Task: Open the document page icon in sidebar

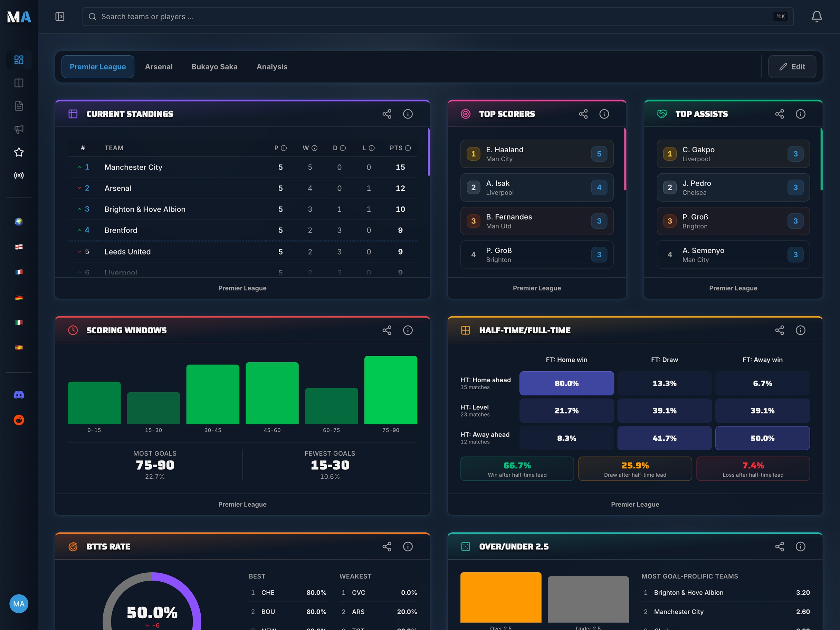Action: [x=19, y=106]
